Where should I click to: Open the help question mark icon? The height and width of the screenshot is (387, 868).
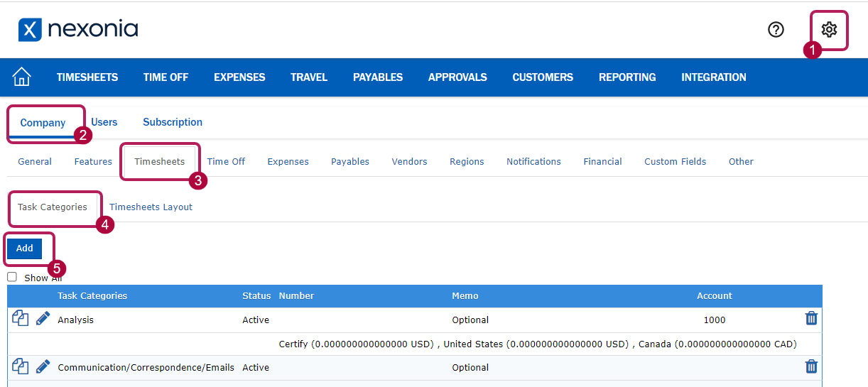(x=776, y=29)
